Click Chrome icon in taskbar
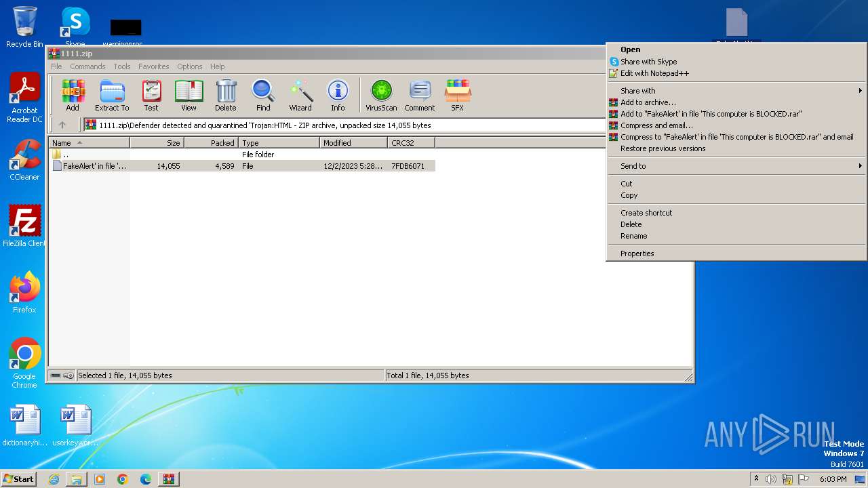Viewport: 868px width, 488px height. [123, 479]
